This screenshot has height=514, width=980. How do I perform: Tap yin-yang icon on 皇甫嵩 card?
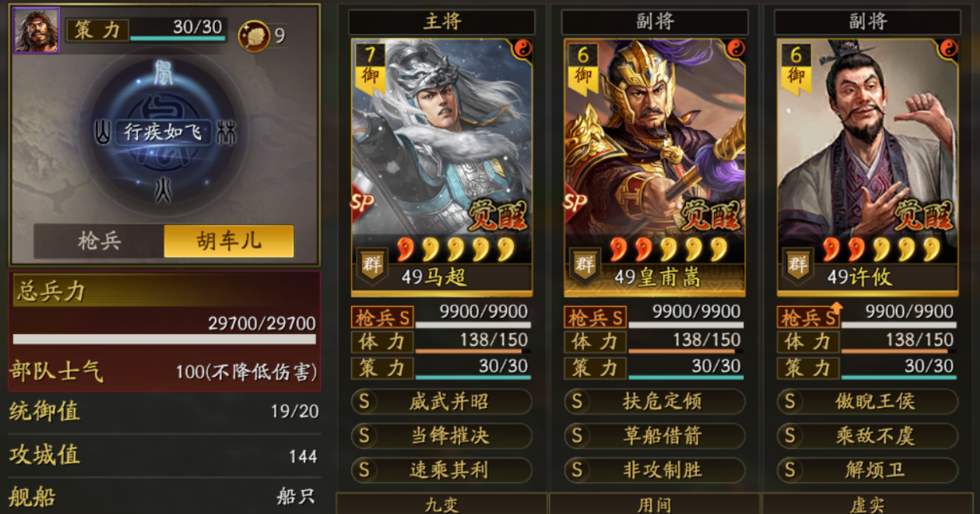[x=735, y=49]
